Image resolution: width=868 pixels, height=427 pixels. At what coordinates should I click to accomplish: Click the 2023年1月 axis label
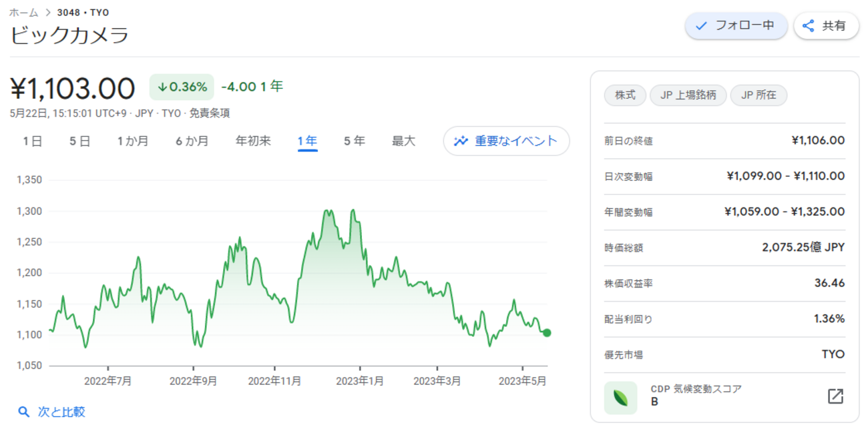click(x=361, y=380)
